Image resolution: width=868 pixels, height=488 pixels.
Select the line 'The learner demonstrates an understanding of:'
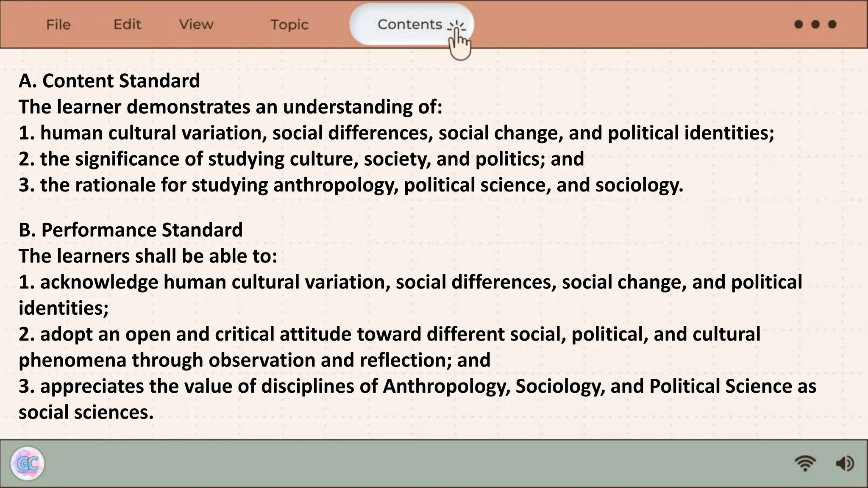click(230, 107)
